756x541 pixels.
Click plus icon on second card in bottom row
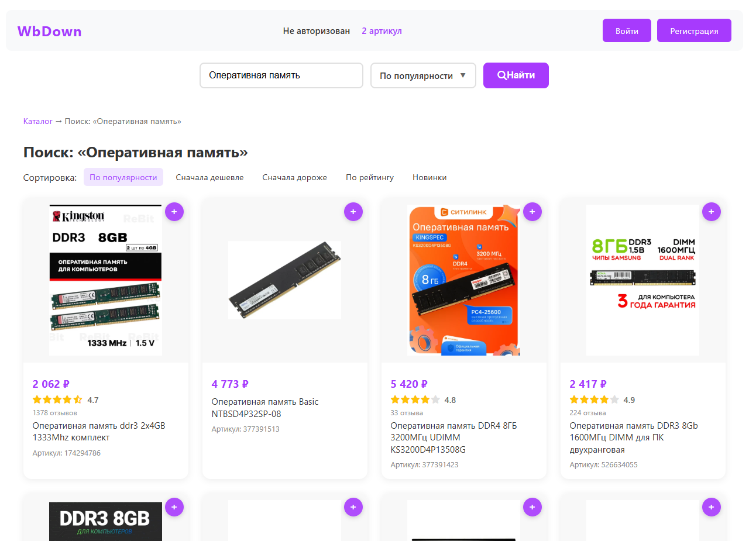(x=353, y=507)
